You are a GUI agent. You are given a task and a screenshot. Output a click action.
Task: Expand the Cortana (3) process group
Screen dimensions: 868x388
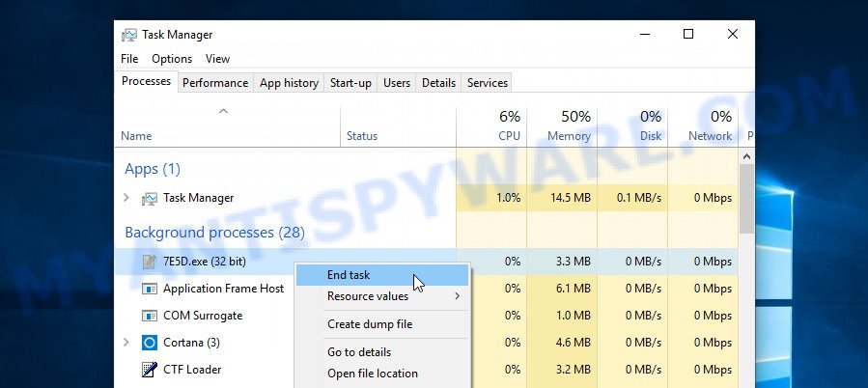click(x=126, y=342)
